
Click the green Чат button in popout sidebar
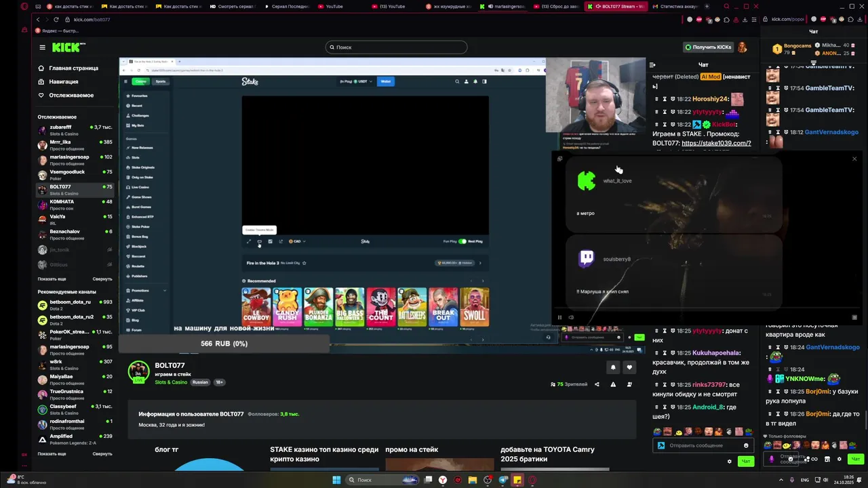tap(856, 459)
